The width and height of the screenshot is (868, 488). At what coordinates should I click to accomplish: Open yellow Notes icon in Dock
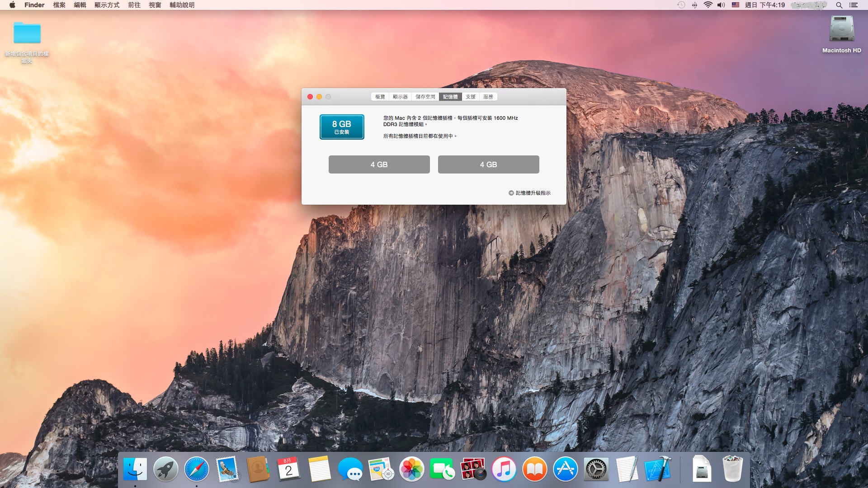320,469
